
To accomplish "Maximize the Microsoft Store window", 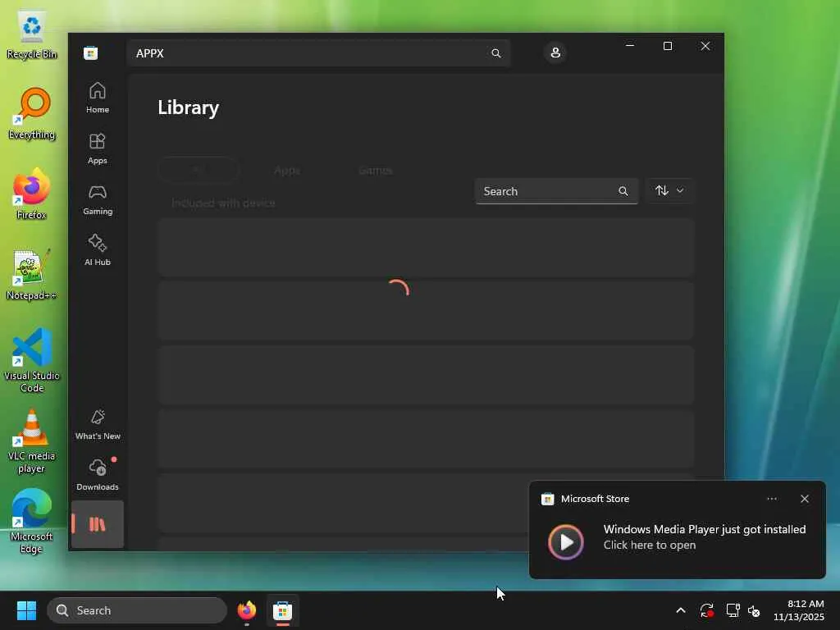I will [x=668, y=46].
